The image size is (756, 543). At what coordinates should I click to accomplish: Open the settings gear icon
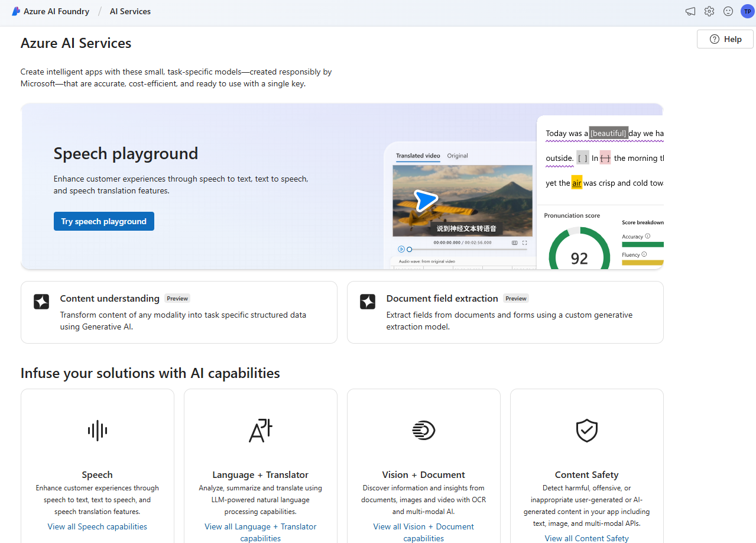tap(709, 11)
